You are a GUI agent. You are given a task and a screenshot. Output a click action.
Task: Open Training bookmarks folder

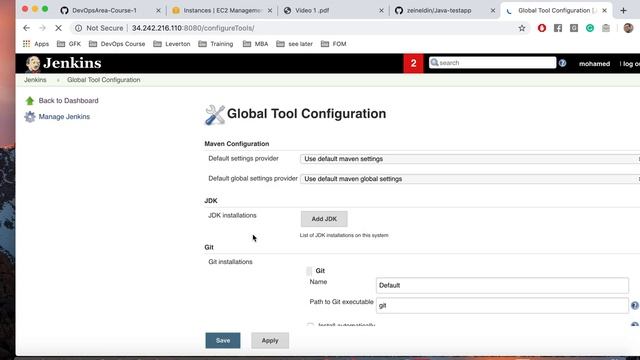click(x=216, y=44)
